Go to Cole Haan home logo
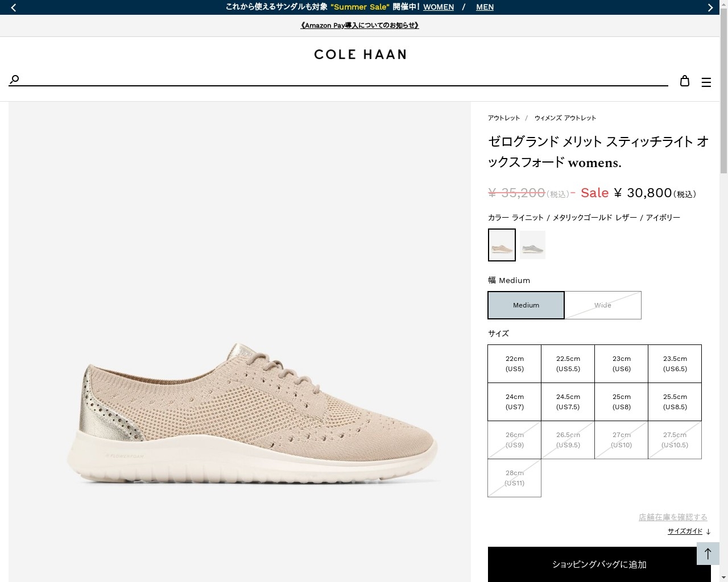 point(360,55)
